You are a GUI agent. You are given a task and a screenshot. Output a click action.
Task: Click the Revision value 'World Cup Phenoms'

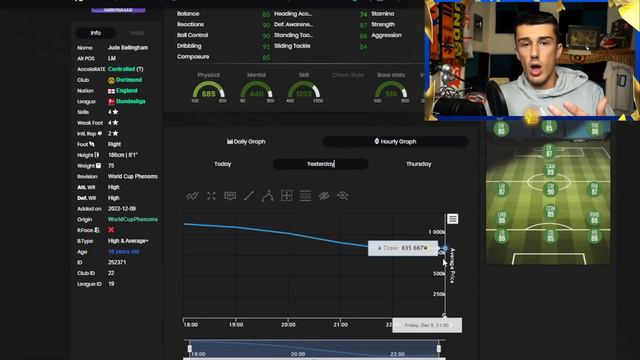[133, 176]
